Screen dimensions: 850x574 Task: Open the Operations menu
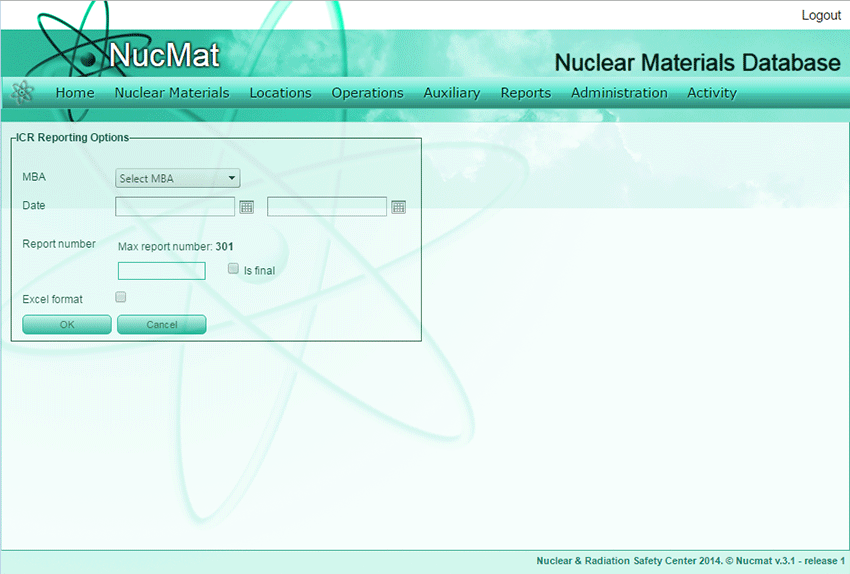[x=367, y=93]
